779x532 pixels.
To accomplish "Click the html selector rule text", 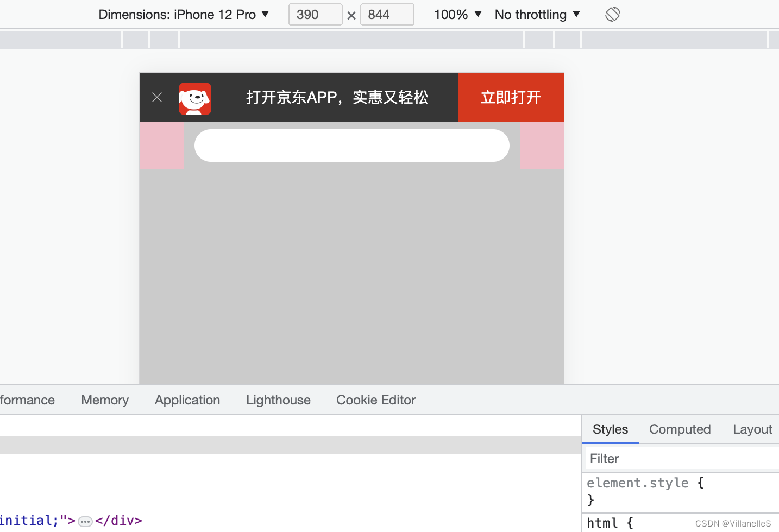I will 602,523.
